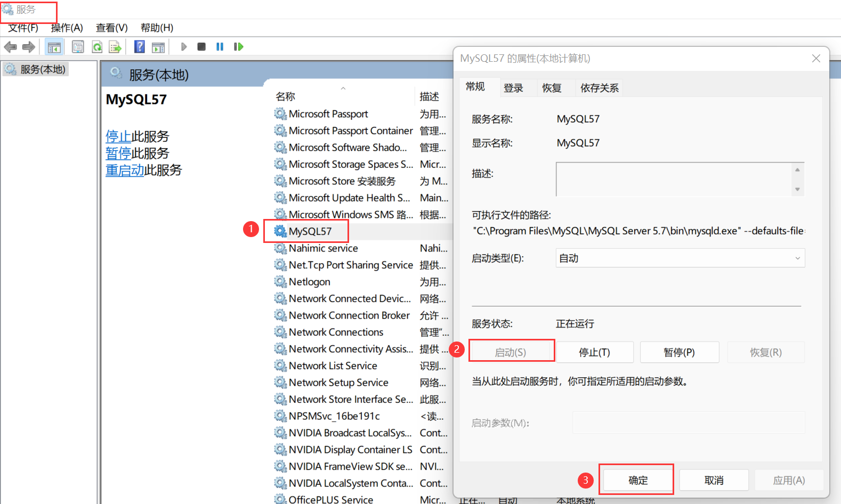Click the Refresh toolbar icon

click(x=97, y=47)
